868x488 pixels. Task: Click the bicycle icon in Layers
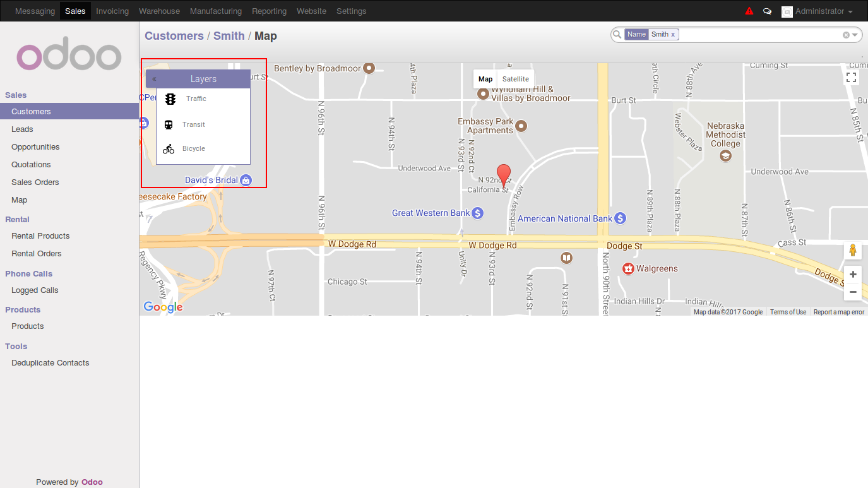[x=169, y=149]
